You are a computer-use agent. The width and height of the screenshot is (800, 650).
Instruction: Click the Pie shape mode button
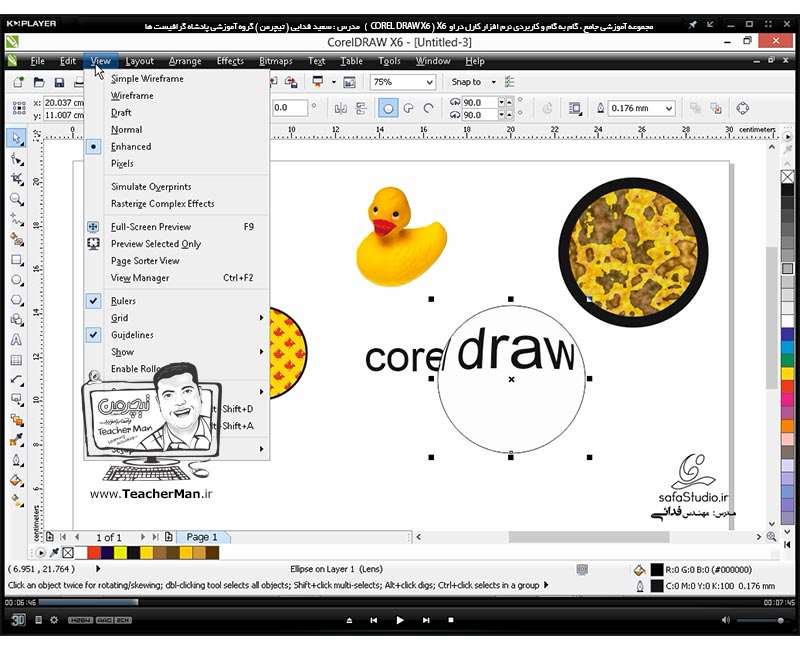(408, 108)
